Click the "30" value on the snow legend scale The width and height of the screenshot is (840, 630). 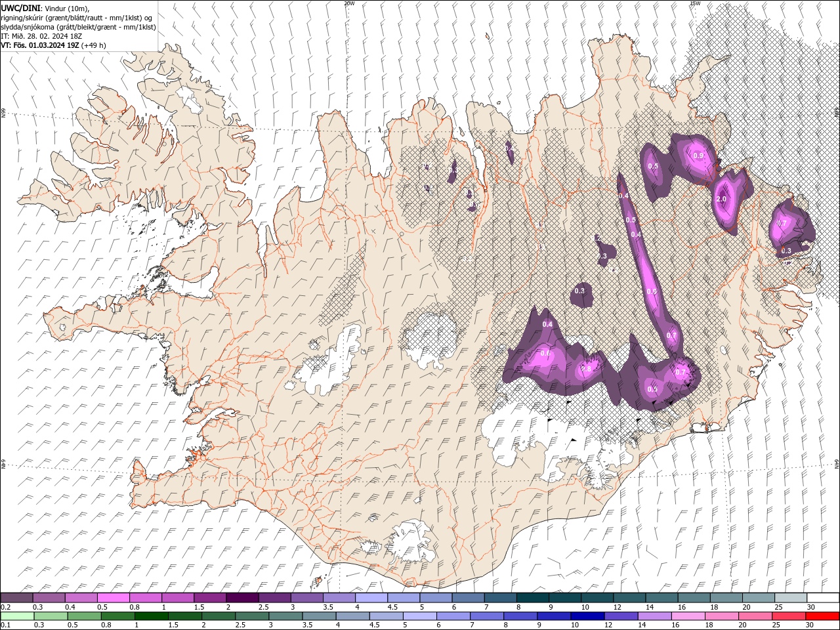(x=811, y=607)
